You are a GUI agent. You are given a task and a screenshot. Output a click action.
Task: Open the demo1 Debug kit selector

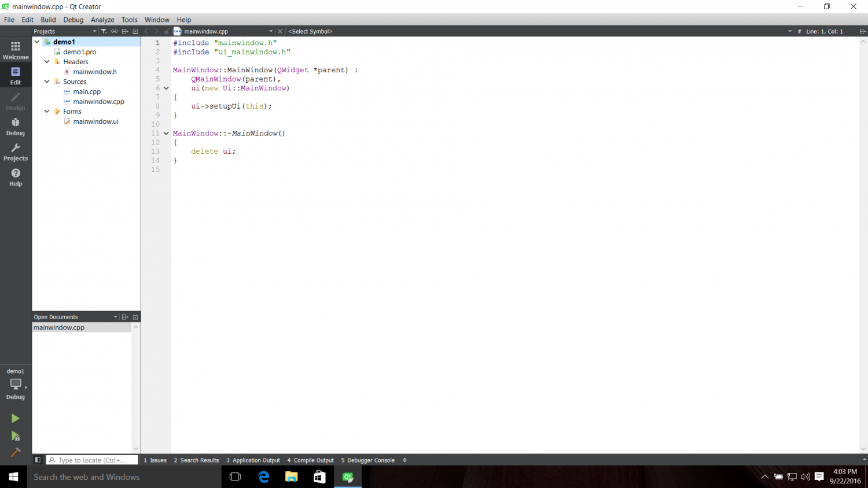(16, 383)
